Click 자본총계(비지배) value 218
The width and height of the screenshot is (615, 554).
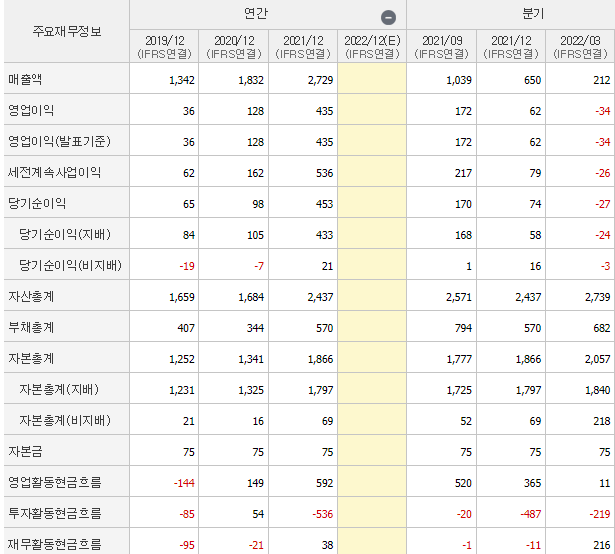point(602,421)
